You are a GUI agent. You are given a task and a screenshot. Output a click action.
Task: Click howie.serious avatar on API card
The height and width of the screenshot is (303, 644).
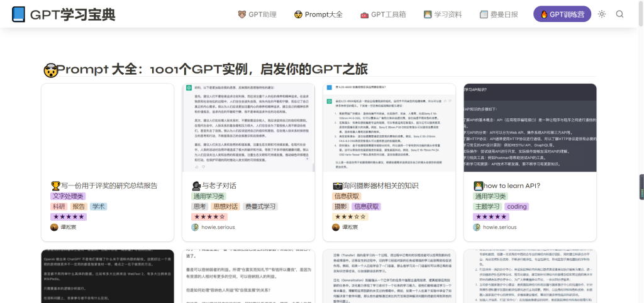[477, 227]
